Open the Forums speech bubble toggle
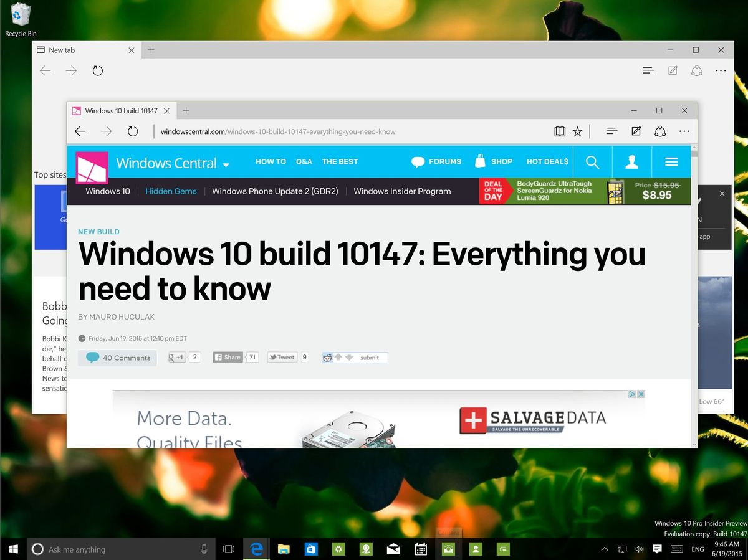 pyautogui.click(x=418, y=161)
